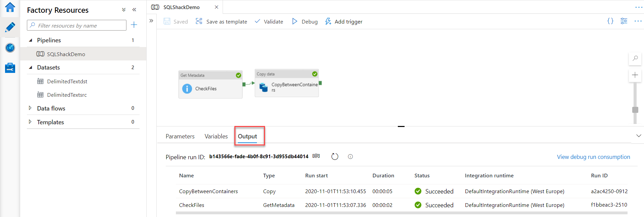Screen dimensions: 644x217
Task: Collapse the Pipelines tree section
Action: pyautogui.click(x=31, y=40)
